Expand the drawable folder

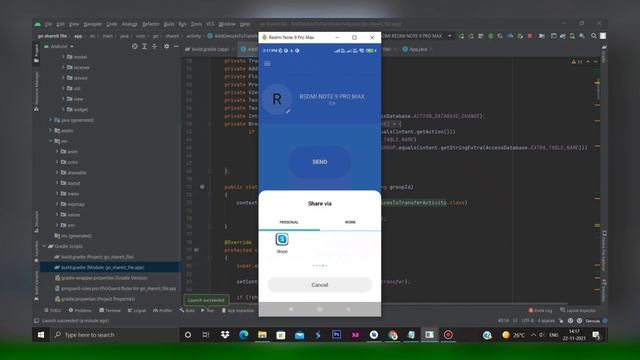pos(57,173)
